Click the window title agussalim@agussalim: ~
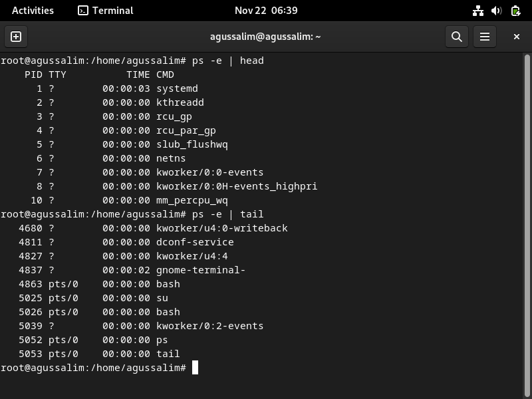This screenshot has height=399, width=532. point(265,37)
